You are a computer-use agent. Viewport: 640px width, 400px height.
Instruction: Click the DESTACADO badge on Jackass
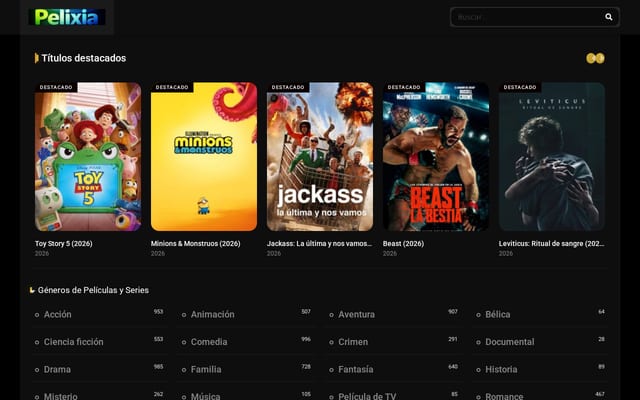(288, 87)
